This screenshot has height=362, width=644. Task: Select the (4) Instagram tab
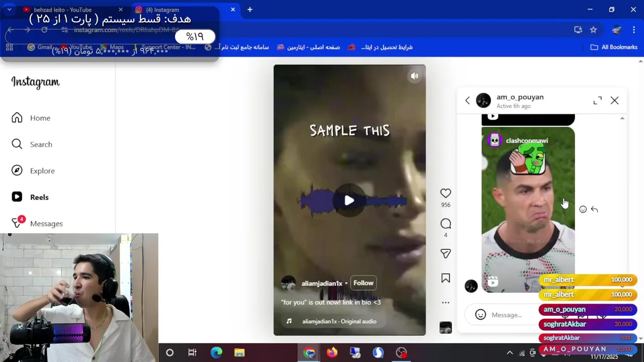tap(163, 10)
